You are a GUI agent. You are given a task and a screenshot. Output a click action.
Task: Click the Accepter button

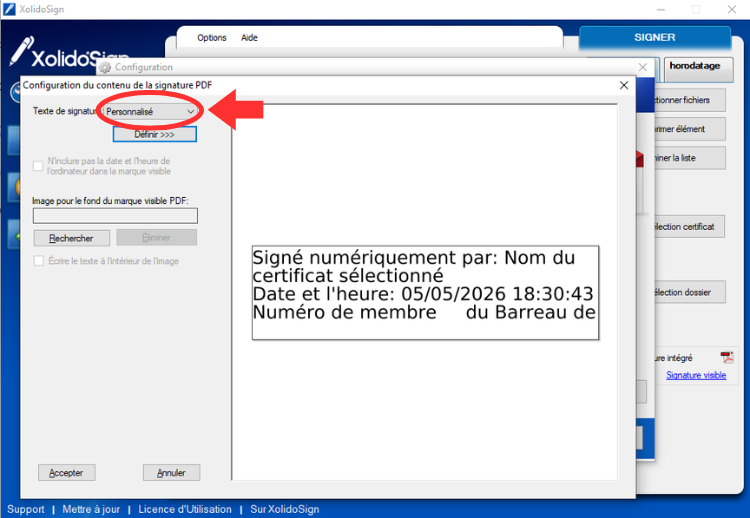point(66,473)
